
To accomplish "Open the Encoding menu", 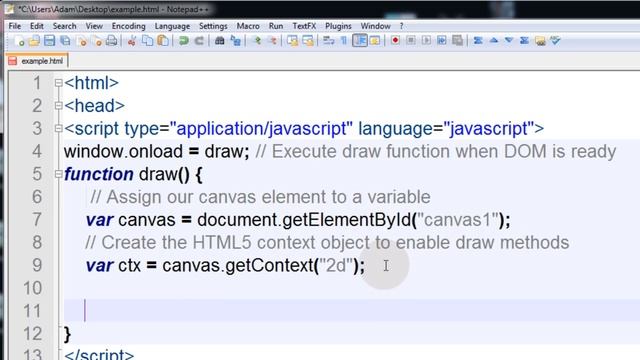I will tap(129, 26).
